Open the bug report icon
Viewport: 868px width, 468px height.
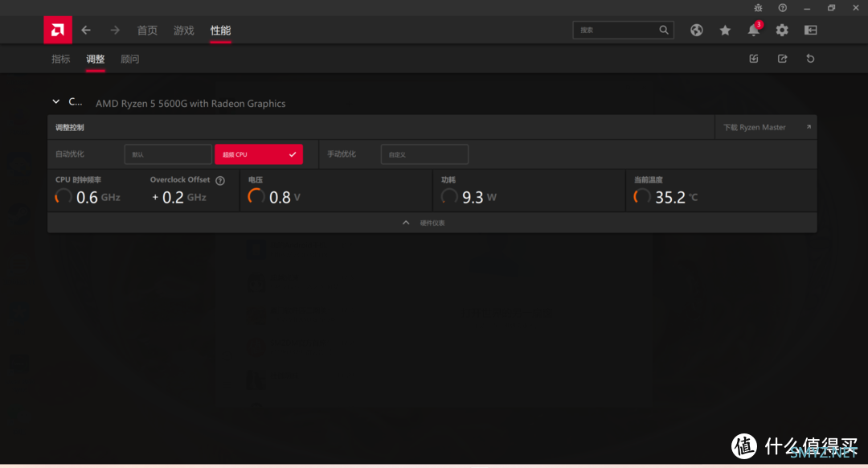(758, 8)
